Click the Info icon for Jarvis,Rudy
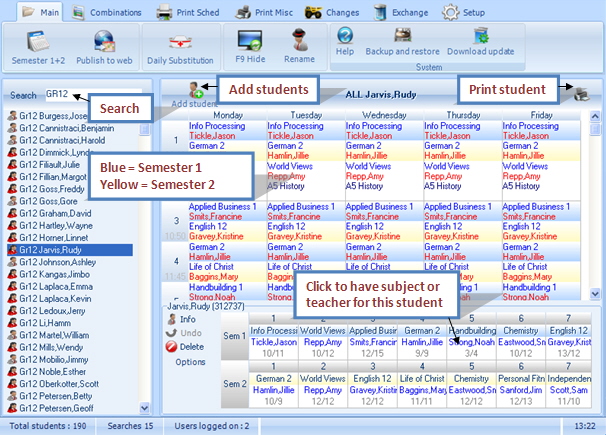This screenshot has height=435, width=606. click(x=172, y=319)
